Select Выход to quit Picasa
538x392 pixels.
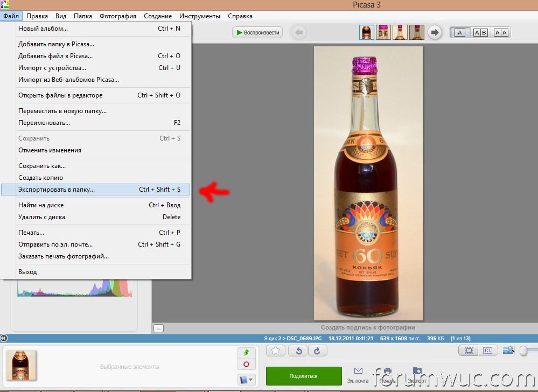pyautogui.click(x=96, y=272)
